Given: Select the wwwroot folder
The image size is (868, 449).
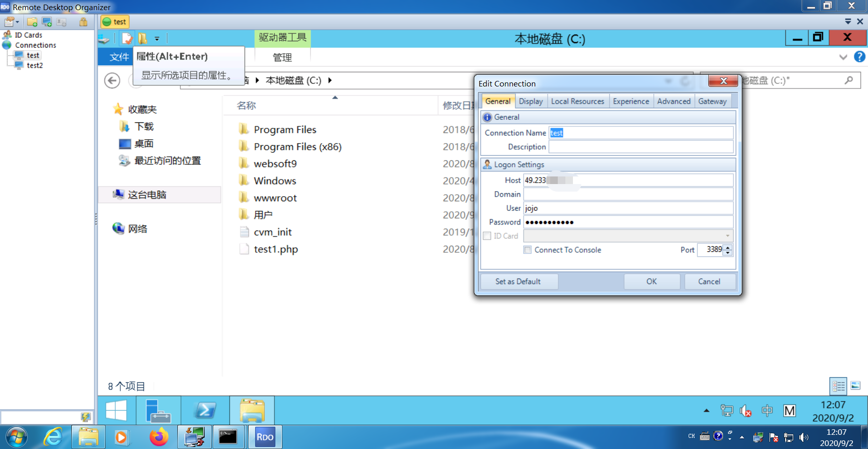Looking at the screenshot, I should pos(275,198).
